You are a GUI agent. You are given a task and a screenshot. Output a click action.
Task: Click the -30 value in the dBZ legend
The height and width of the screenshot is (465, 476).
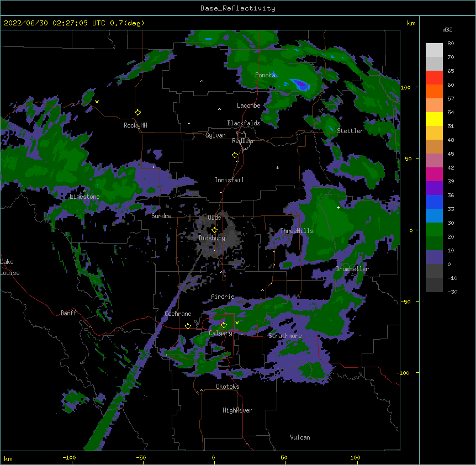tap(452, 292)
